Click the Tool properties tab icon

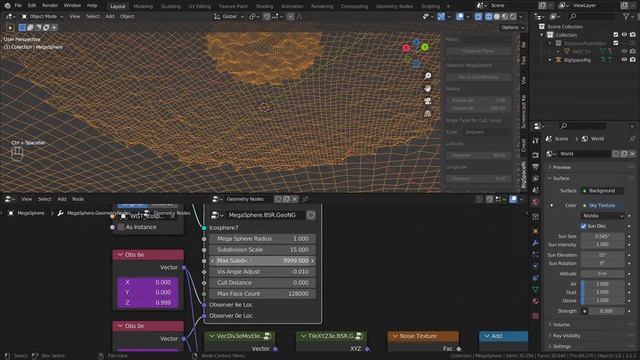[536, 141]
